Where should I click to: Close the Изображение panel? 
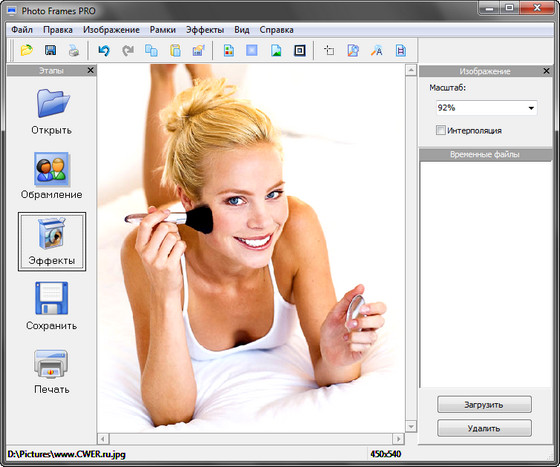(546, 71)
